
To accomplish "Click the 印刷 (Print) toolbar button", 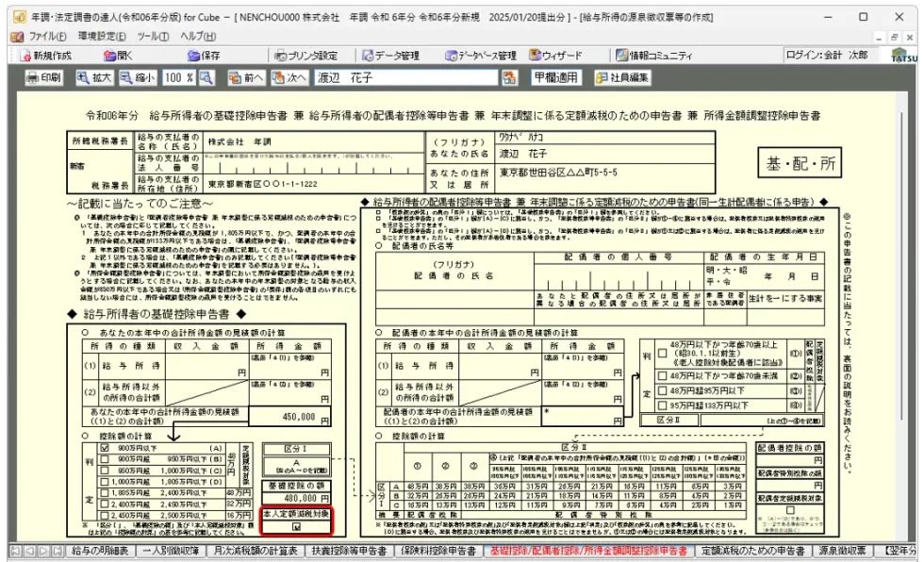I will (x=43, y=77).
